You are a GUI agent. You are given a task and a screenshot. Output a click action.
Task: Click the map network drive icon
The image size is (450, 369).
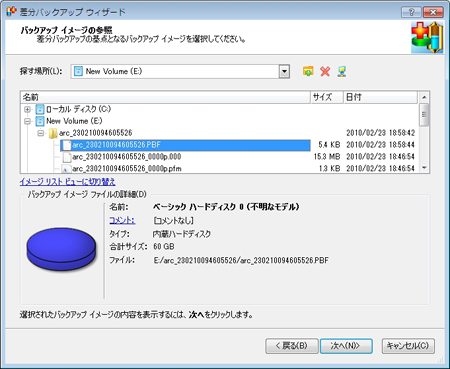coord(342,71)
